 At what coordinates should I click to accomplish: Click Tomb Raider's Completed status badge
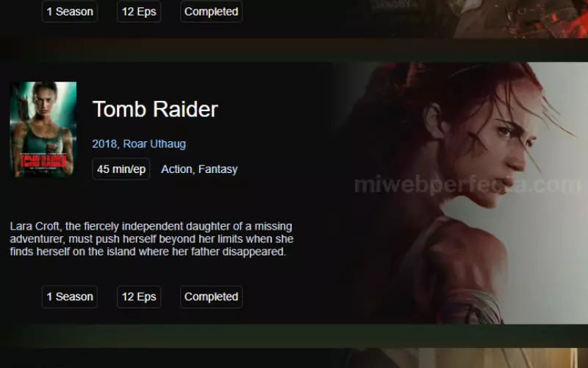pos(211,297)
